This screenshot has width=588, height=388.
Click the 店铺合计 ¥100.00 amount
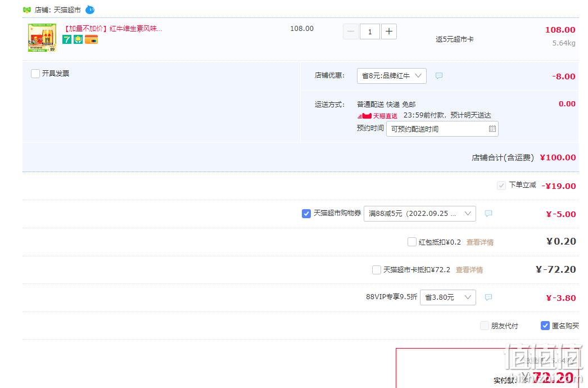click(x=558, y=157)
